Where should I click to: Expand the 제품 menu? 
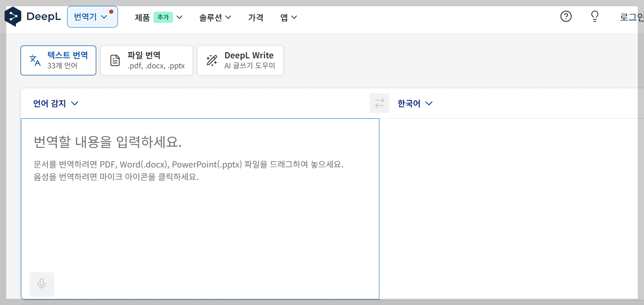coord(159,17)
